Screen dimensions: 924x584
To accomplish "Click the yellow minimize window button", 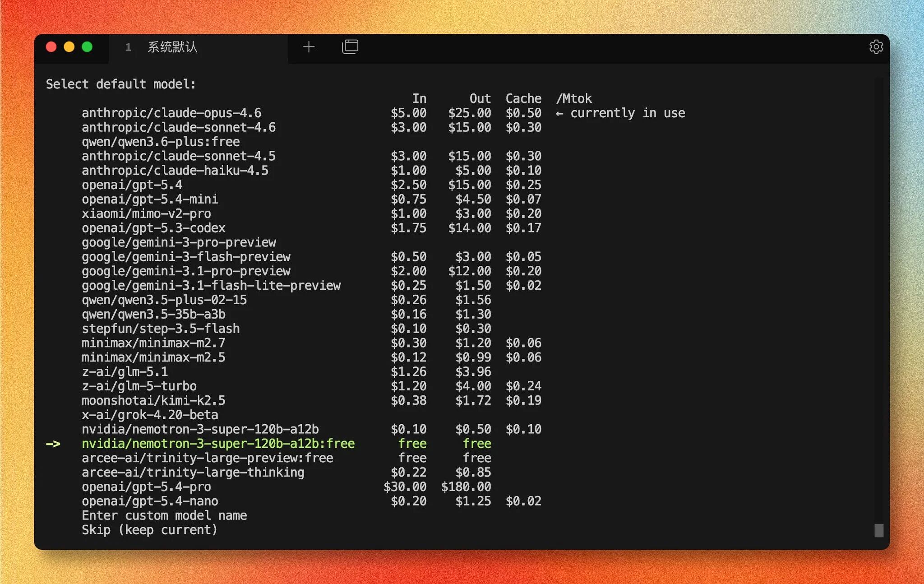I will (69, 47).
